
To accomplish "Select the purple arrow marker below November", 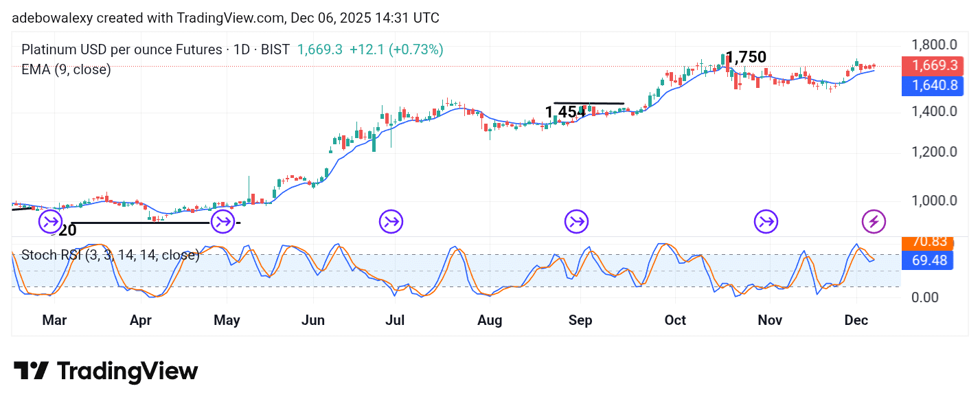I will click(766, 221).
